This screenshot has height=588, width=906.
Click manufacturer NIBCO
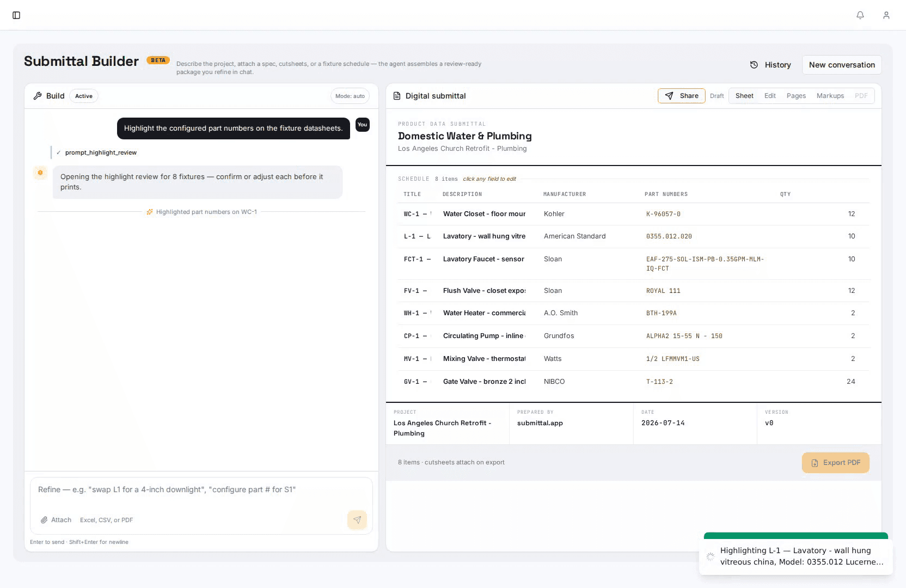tap(554, 382)
